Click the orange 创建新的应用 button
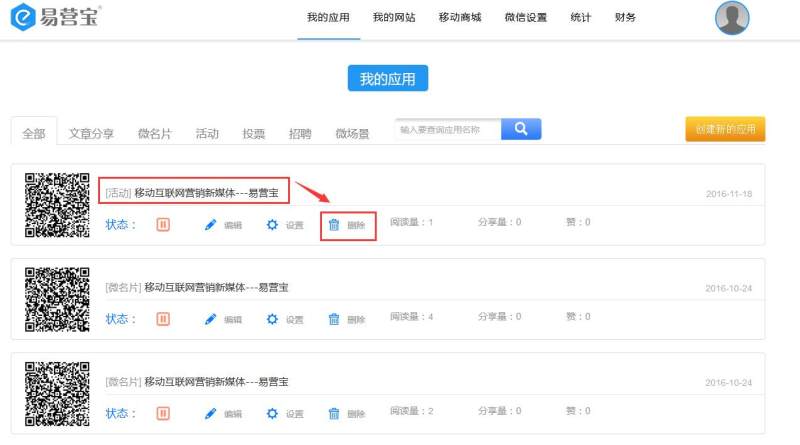Screen dimensions: 800x445 click(725, 129)
